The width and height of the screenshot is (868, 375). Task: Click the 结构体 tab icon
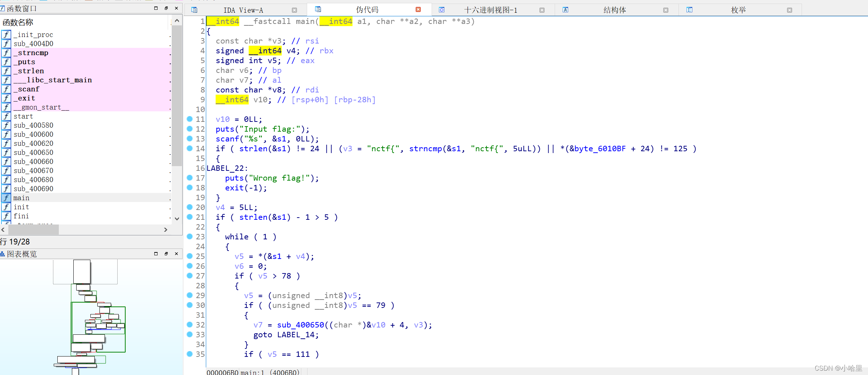[x=566, y=10]
